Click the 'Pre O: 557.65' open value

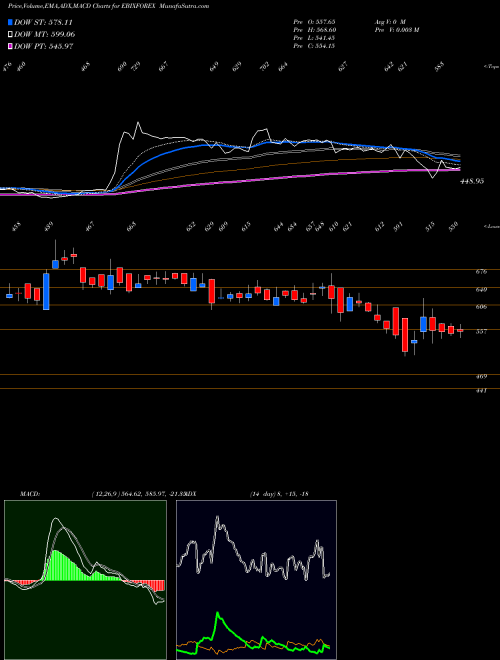point(314,22)
